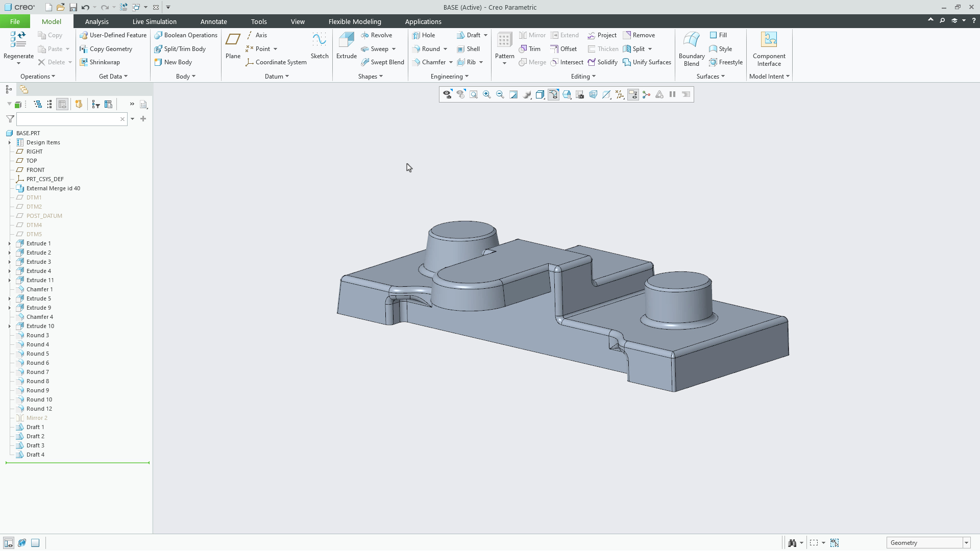Open the Chamfer dropdown arrow
The height and width of the screenshot is (551, 980).
(451, 62)
